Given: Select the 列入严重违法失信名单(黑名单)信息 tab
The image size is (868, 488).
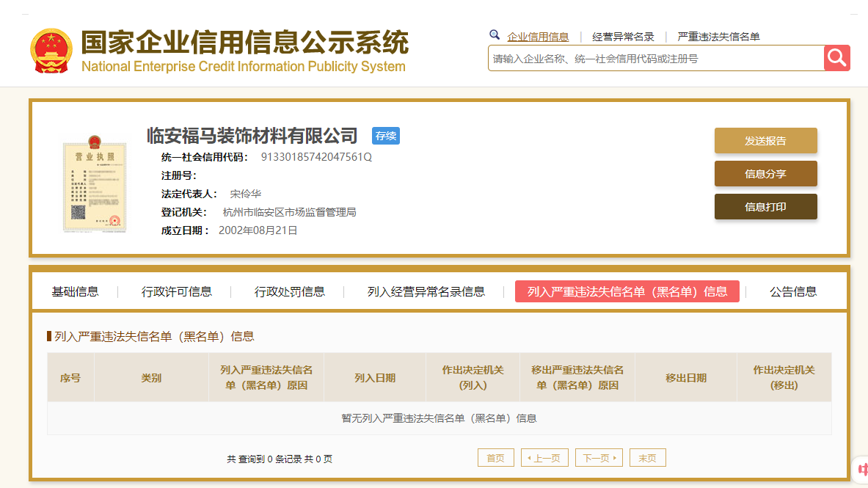Looking at the screenshot, I should (627, 291).
